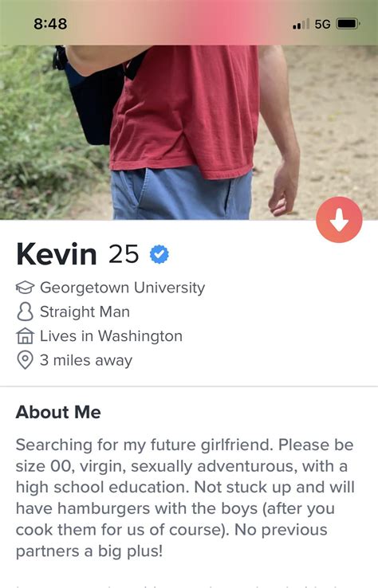Tap the name Kevin heading
This screenshot has width=378, height=588.
tap(57, 254)
